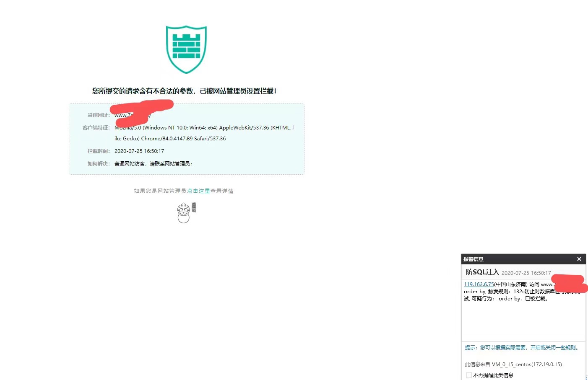Open the 119.163.6.75 IP address link
588x380 pixels.
coord(479,284)
